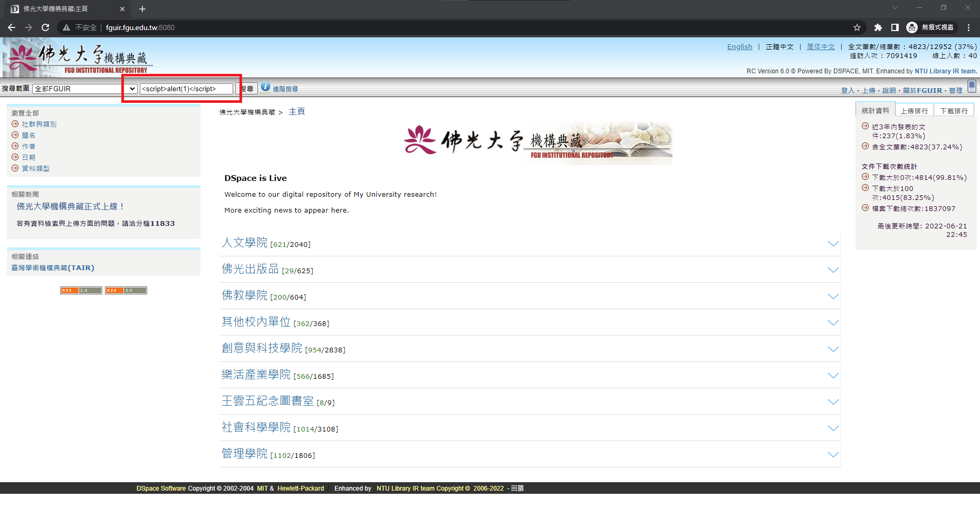Image resolution: width=980 pixels, height=517 pixels.
Task: Click the bullet icon beside 含全文筆數
Action: [x=865, y=146]
